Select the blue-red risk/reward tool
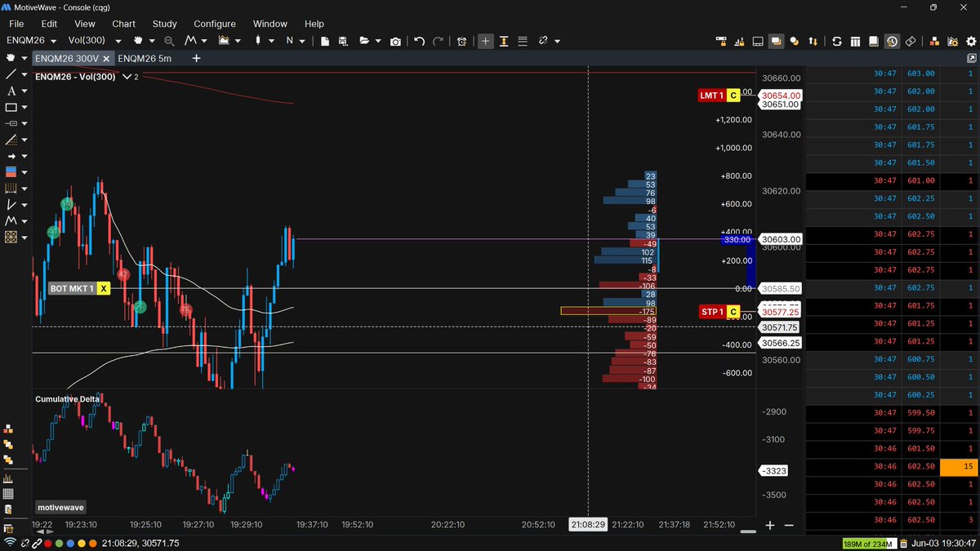 (x=11, y=172)
